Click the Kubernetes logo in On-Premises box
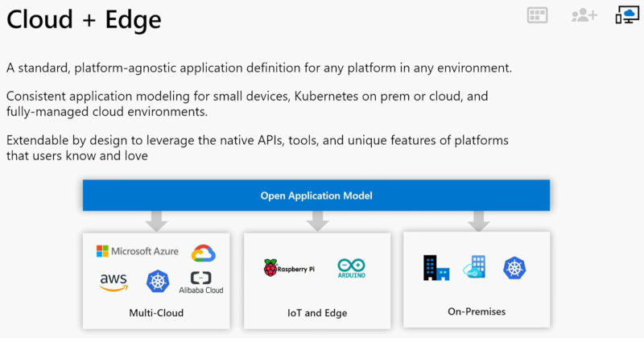The width and height of the screenshot is (644, 338). coord(514,268)
